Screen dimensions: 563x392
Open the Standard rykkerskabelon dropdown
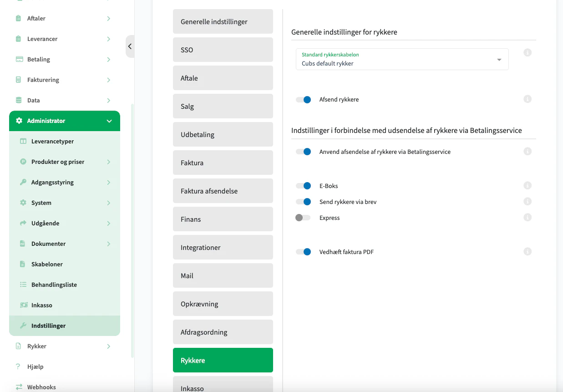[x=402, y=59]
